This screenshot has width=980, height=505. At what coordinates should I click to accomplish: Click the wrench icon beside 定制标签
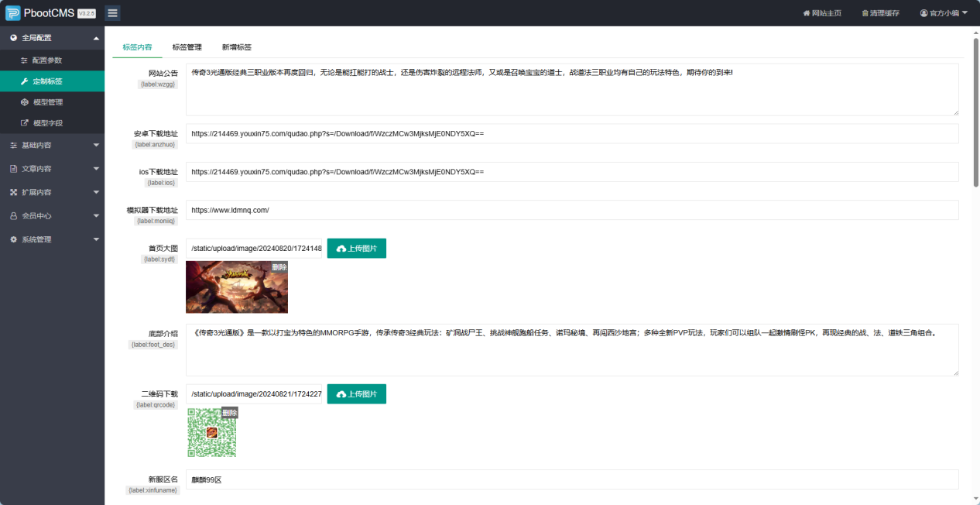click(25, 81)
